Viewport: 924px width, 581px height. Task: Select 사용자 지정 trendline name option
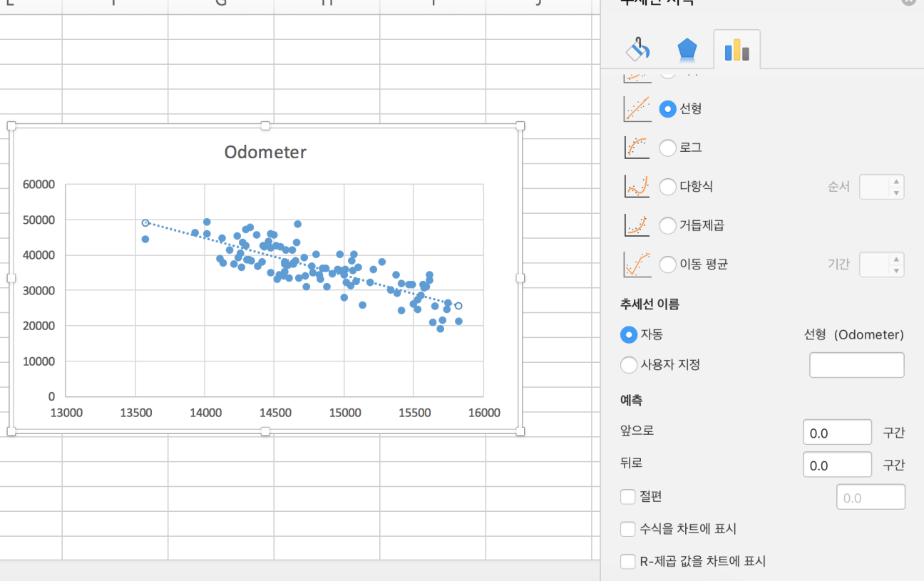coord(629,365)
